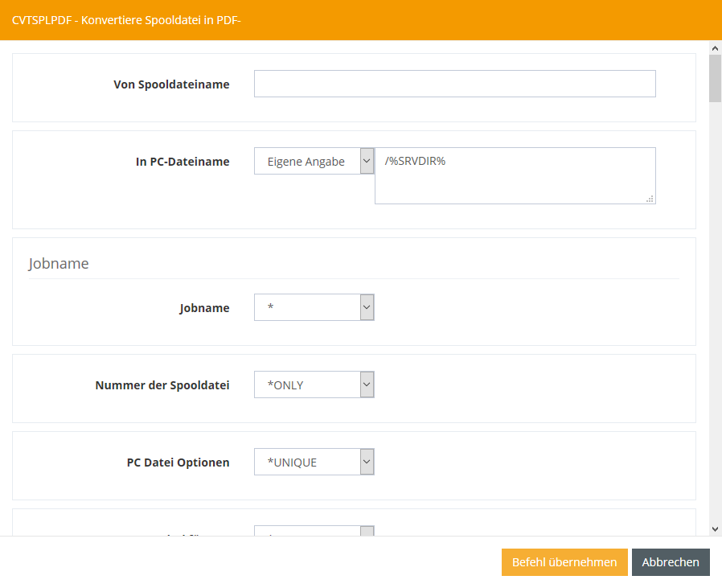Click the arrow icon on *ONLY dropdown
This screenshot has height=588, width=722.
(367, 384)
